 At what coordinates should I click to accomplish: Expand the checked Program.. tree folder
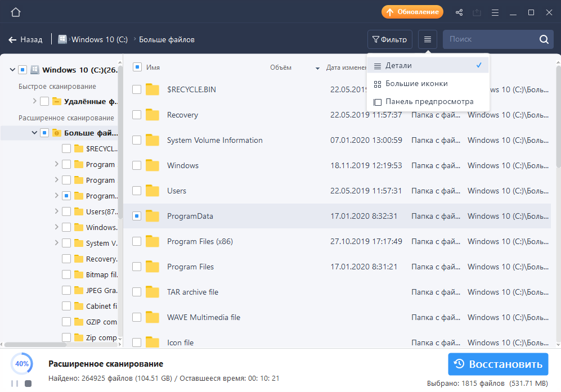click(x=56, y=195)
